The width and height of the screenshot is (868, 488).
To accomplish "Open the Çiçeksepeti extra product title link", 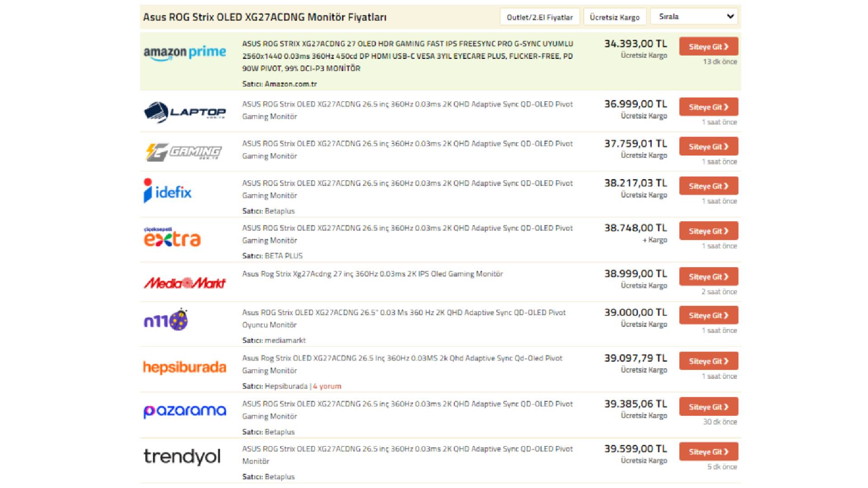I will [x=407, y=234].
